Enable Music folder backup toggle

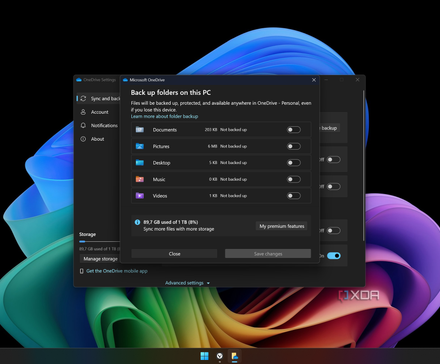click(294, 179)
